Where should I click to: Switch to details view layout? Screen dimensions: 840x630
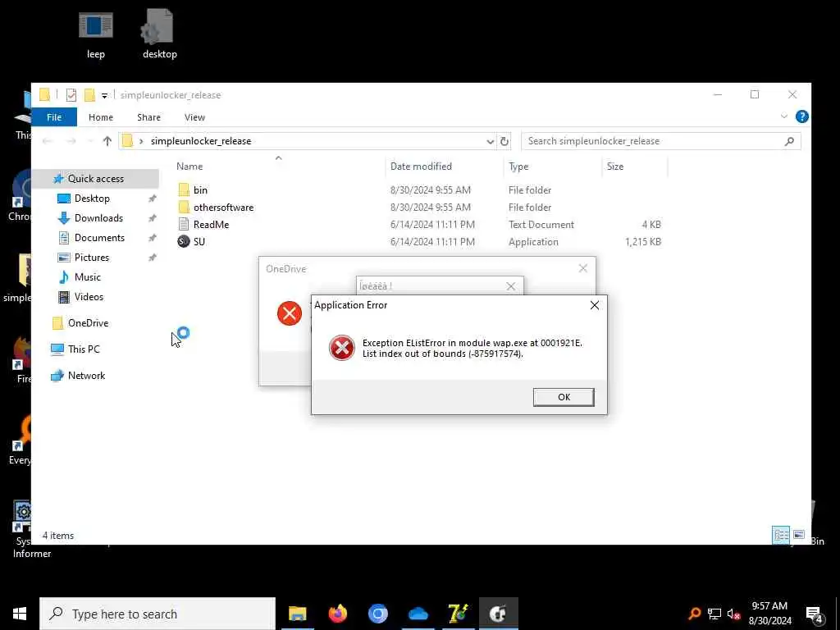tap(781, 535)
